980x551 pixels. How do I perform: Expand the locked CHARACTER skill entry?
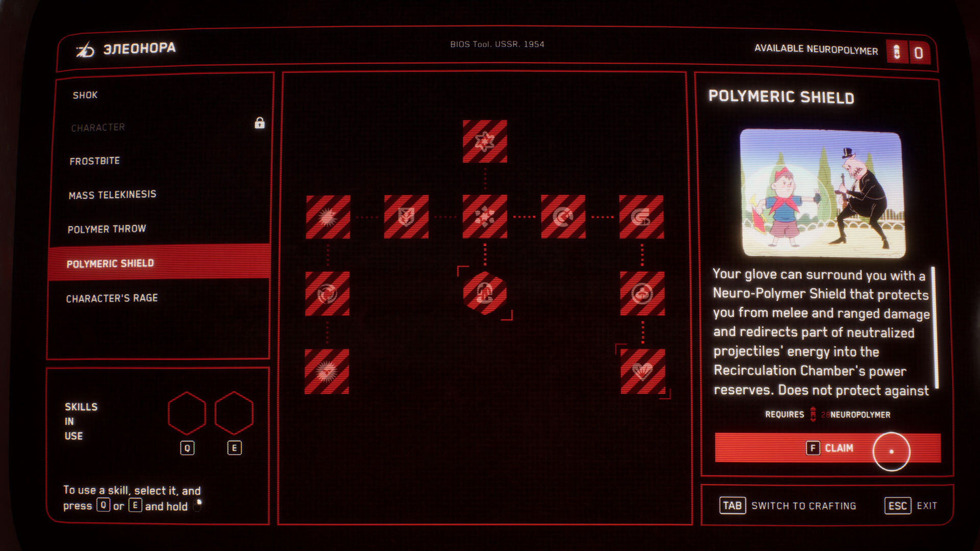click(163, 127)
